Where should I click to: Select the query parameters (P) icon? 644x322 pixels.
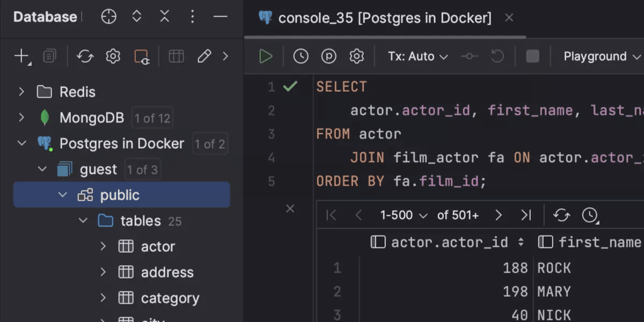click(x=328, y=56)
